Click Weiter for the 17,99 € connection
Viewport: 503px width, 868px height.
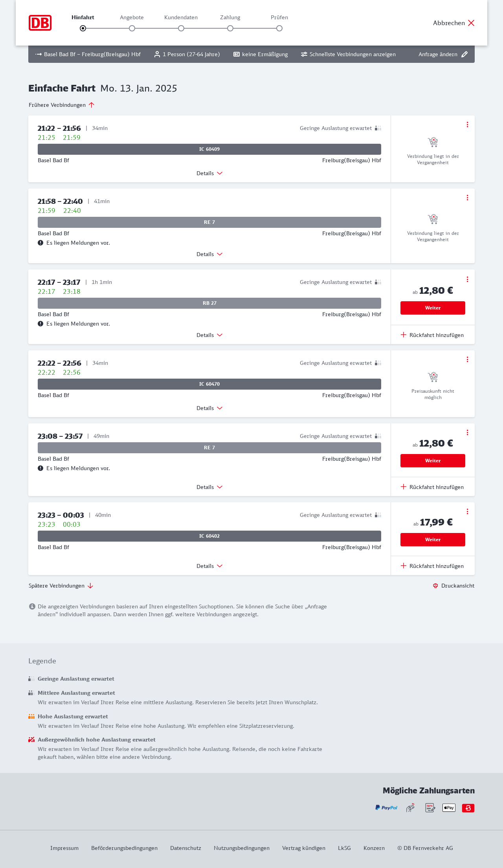433,540
